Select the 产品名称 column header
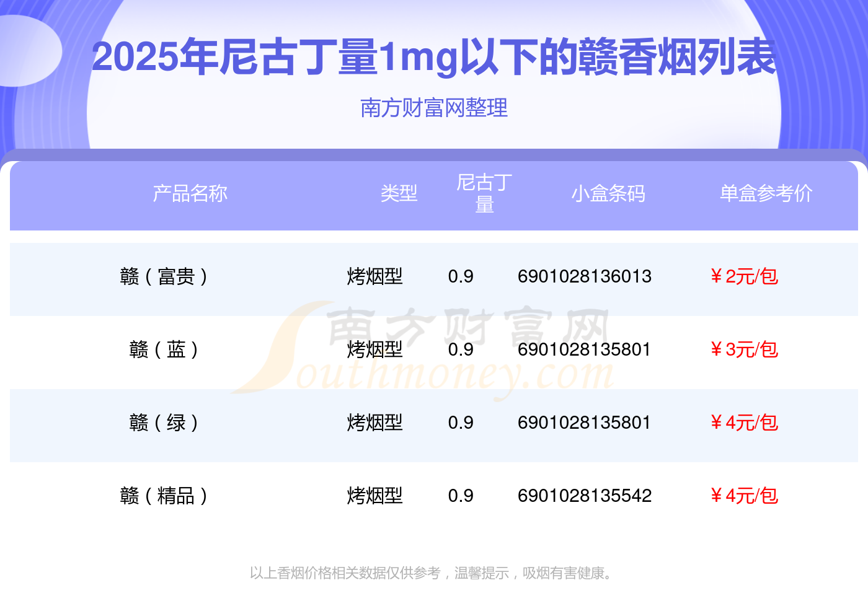 click(x=190, y=193)
